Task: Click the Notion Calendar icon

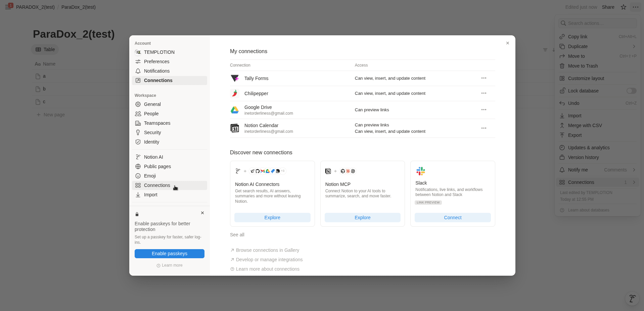Action: click(x=235, y=128)
